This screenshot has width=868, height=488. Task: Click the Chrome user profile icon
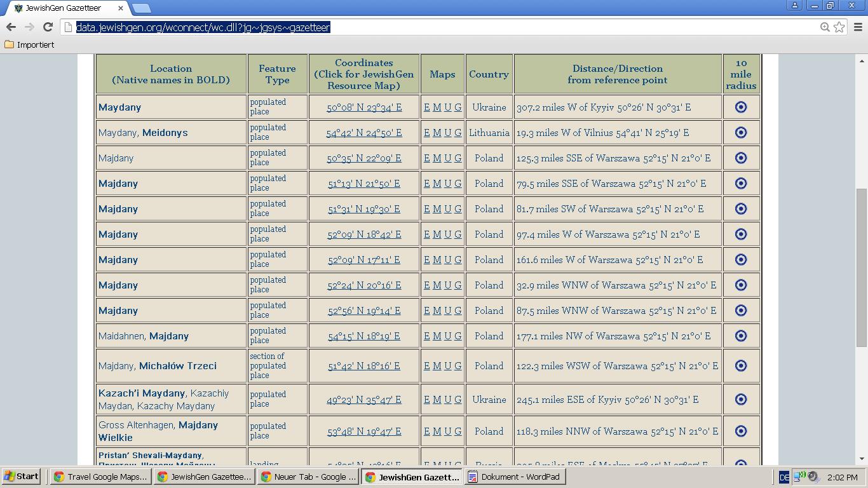point(795,5)
